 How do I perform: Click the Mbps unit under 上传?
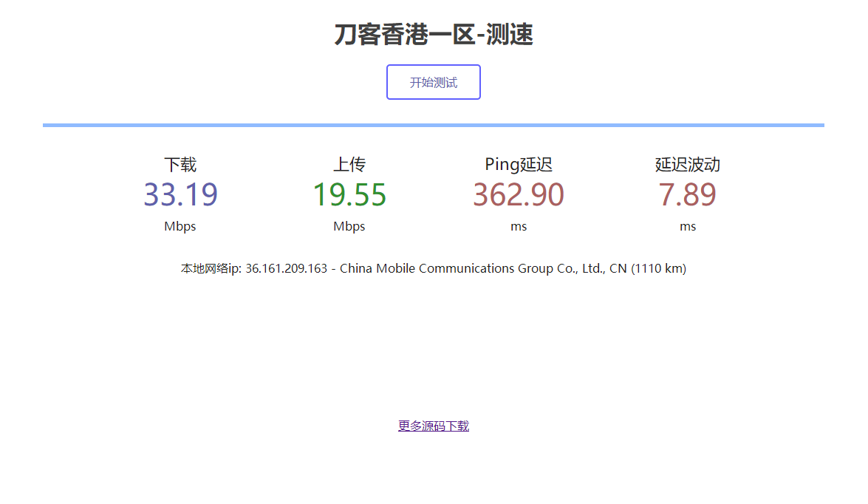point(349,226)
